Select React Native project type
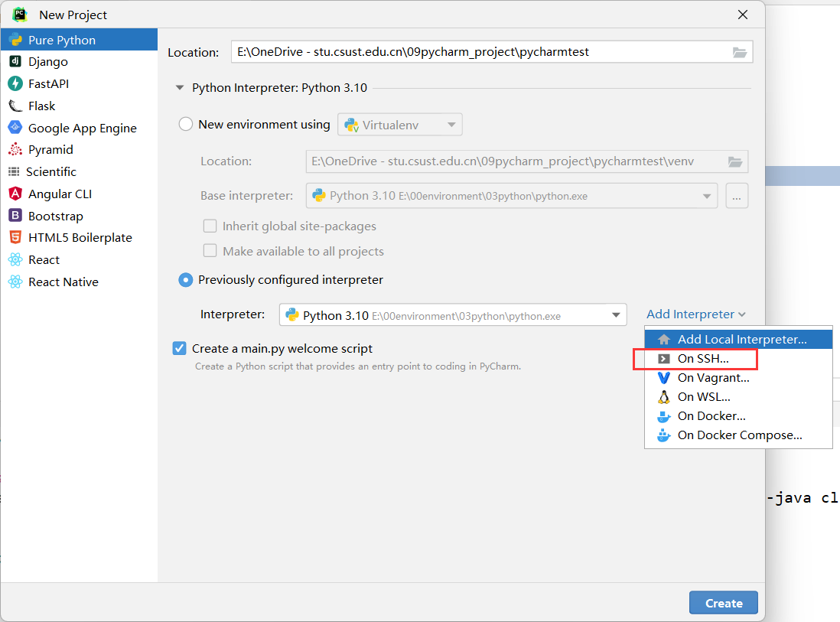 pos(80,282)
